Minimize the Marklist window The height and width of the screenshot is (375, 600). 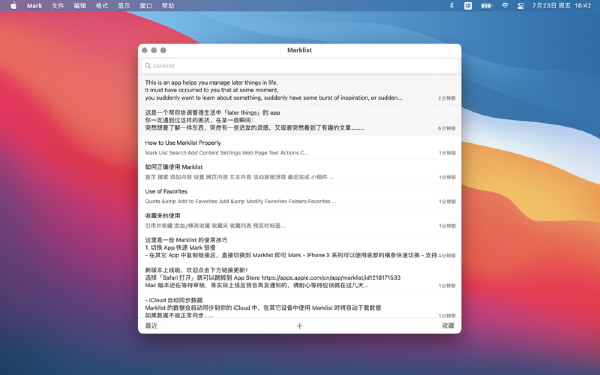point(154,50)
